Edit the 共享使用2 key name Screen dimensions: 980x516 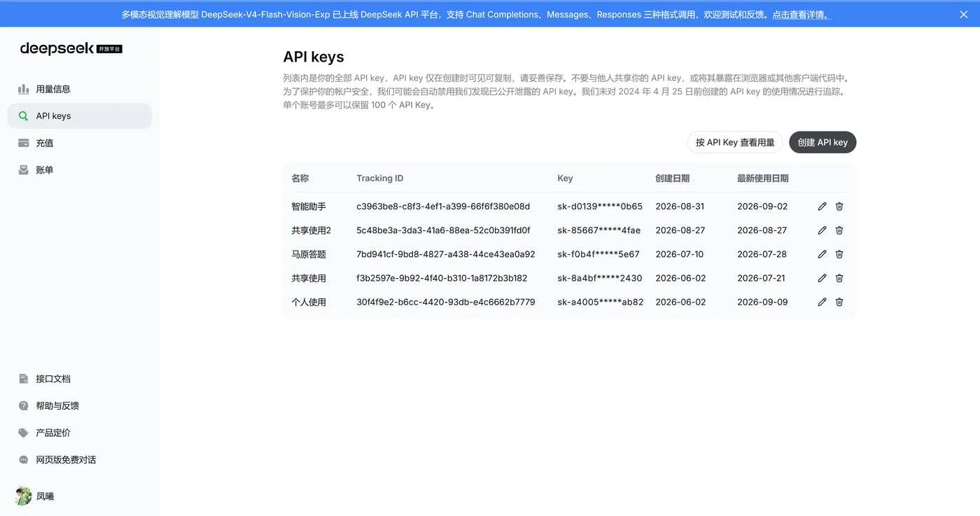tap(822, 230)
